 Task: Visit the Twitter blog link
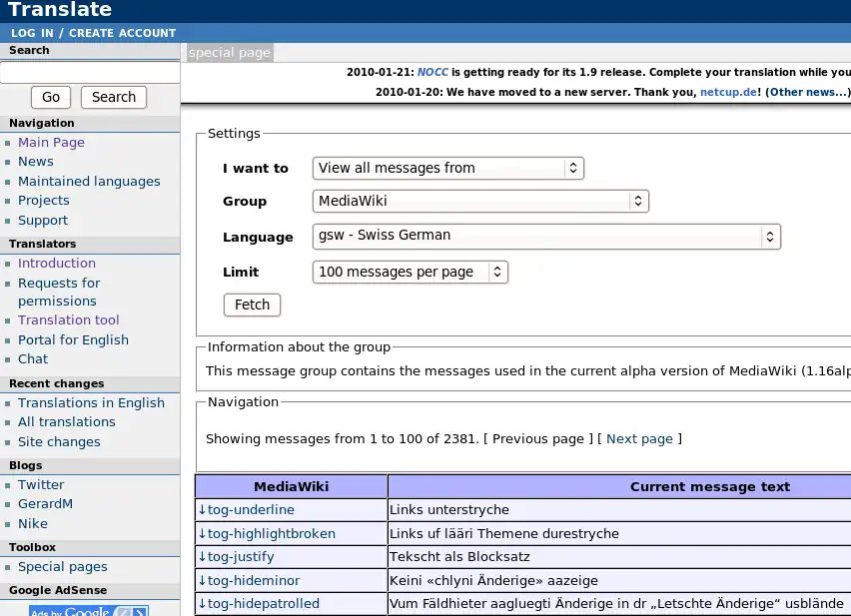point(41,485)
